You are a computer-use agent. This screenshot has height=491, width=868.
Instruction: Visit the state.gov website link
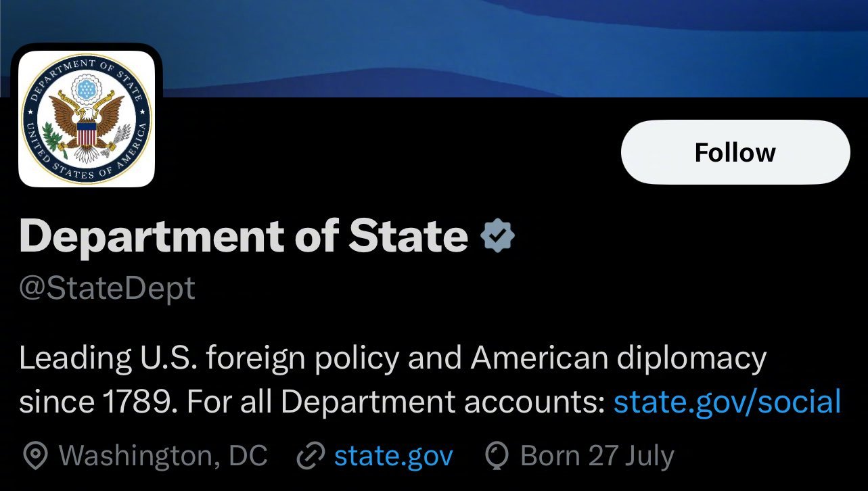coord(393,456)
